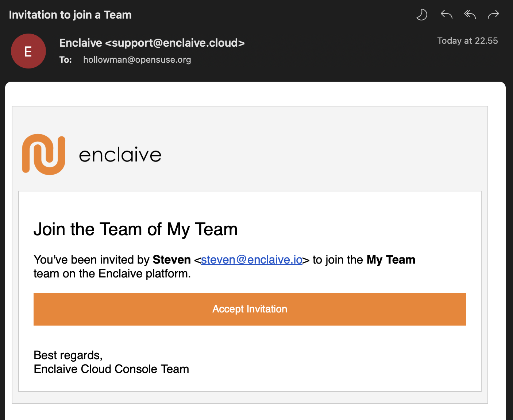Reply to the email using the single arrow
Viewport: 513px width, 420px height.
point(446,15)
